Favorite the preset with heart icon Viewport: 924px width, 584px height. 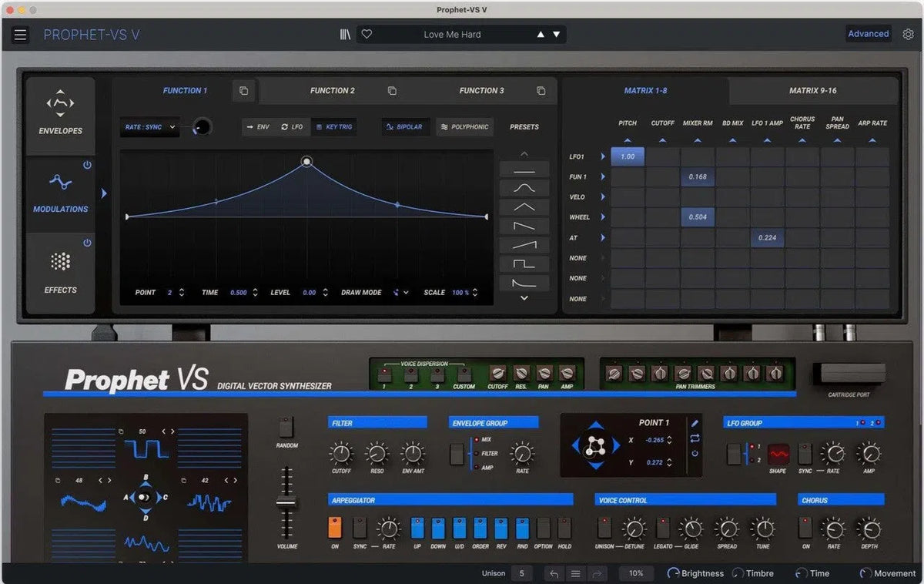(x=367, y=35)
